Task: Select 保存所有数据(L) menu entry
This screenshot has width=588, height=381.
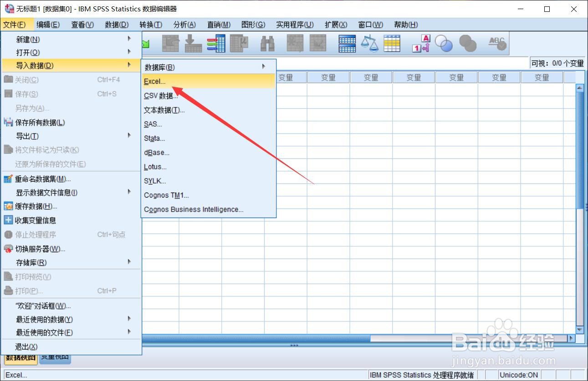Action: click(72, 122)
